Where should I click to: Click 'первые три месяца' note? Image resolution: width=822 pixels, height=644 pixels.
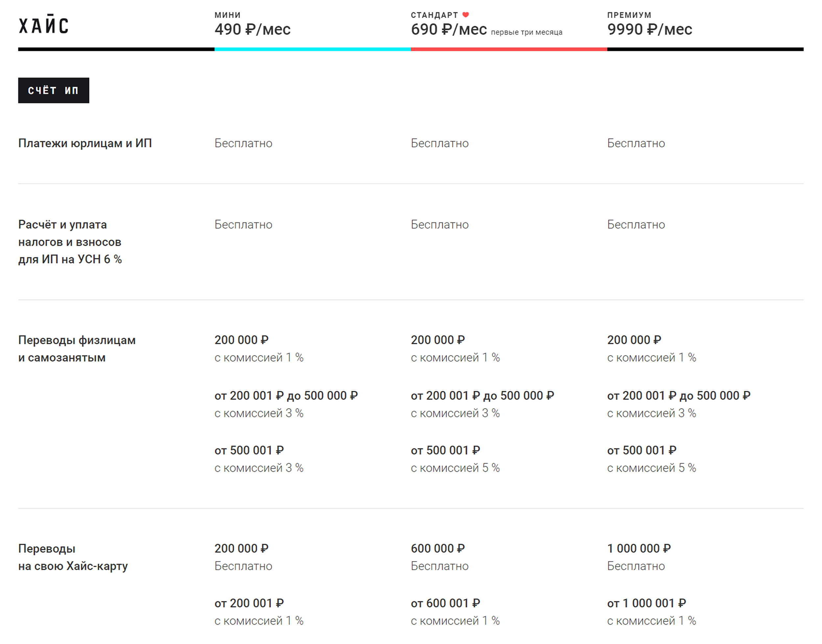pos(526,33)
